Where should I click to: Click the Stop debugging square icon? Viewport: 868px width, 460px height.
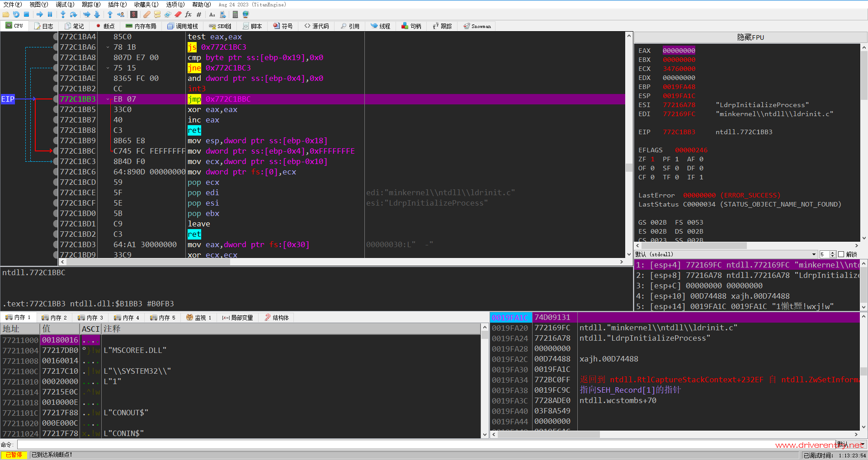coord(27,14)
